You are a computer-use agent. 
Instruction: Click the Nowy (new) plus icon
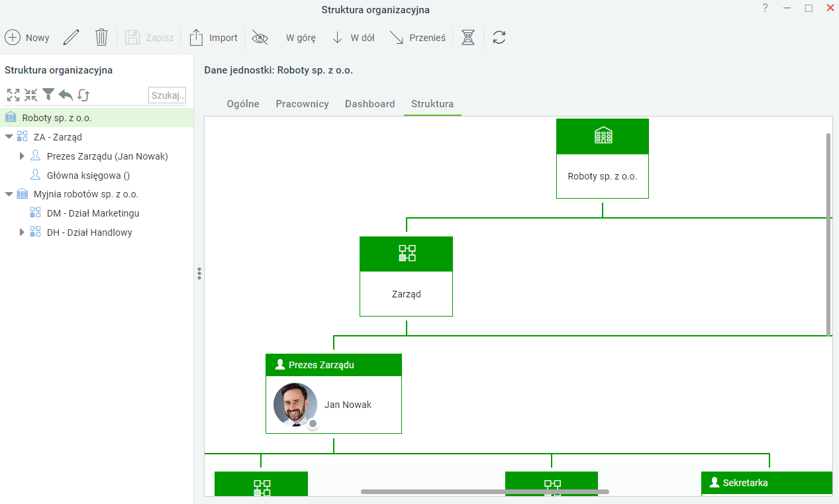click(13, 37)
